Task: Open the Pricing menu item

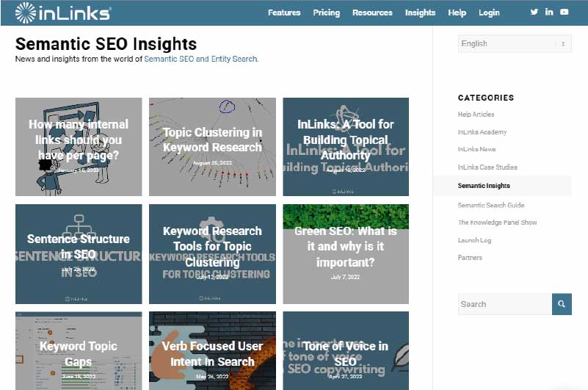Action: tap(326, 12)
